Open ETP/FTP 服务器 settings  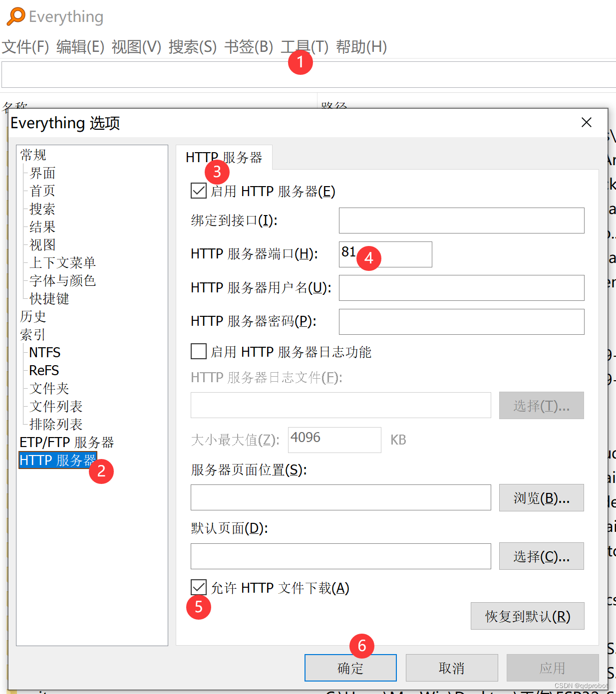(x=66, y=442)
